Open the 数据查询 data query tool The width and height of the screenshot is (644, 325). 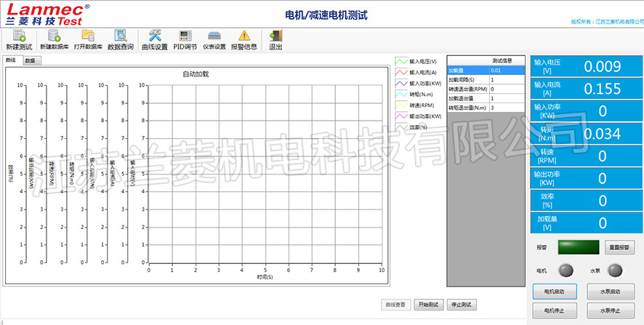[121, 36]
